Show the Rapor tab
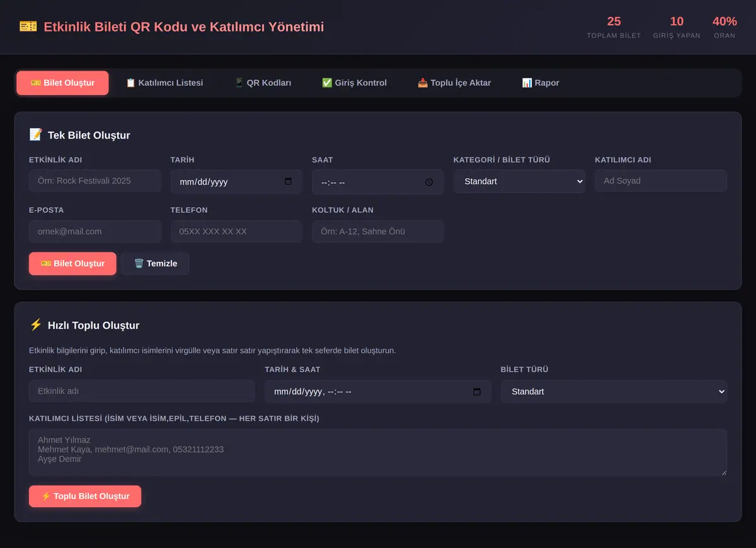Screen dimensions: 756x548 [541, 83]
